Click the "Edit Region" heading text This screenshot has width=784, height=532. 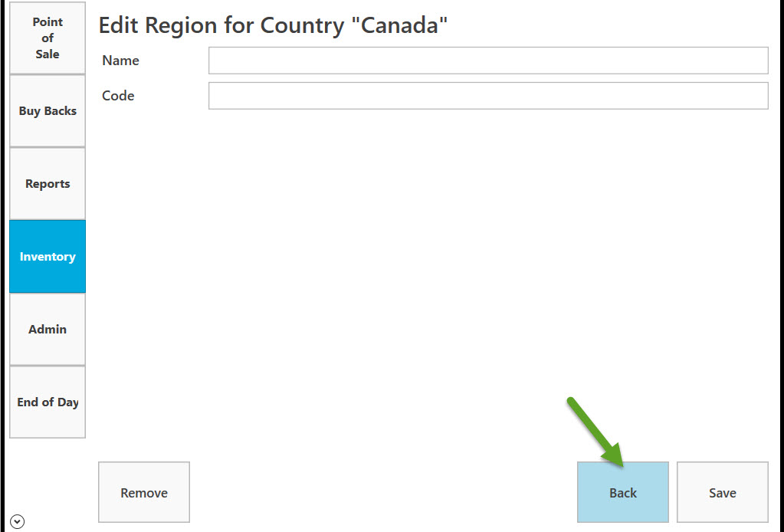tap(159, 25)
